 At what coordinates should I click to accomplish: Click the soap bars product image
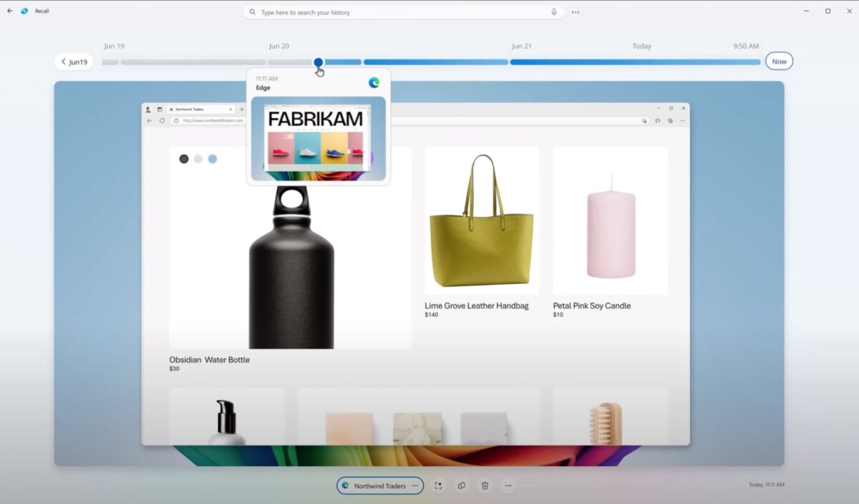(418, 417)
